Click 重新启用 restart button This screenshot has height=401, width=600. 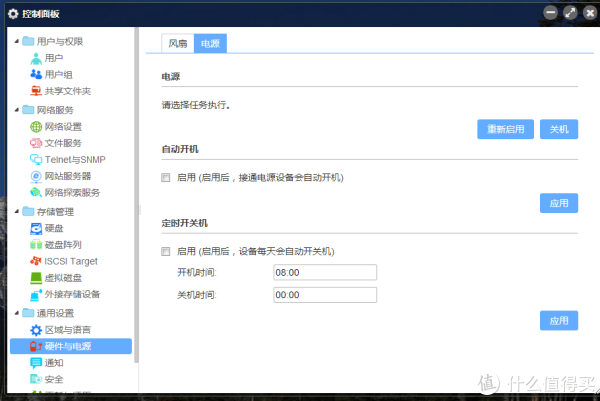(x=505, y=130)
